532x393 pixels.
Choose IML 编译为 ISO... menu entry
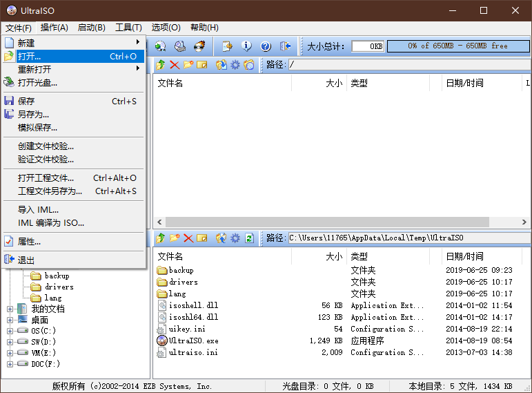tap(74, 223)
